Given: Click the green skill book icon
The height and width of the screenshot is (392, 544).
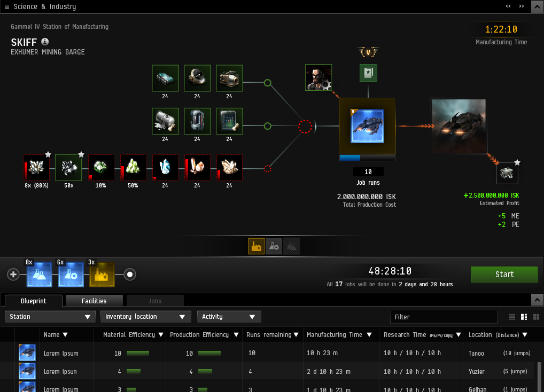Looking at the screenshot, I should click(x=368, y=73).
